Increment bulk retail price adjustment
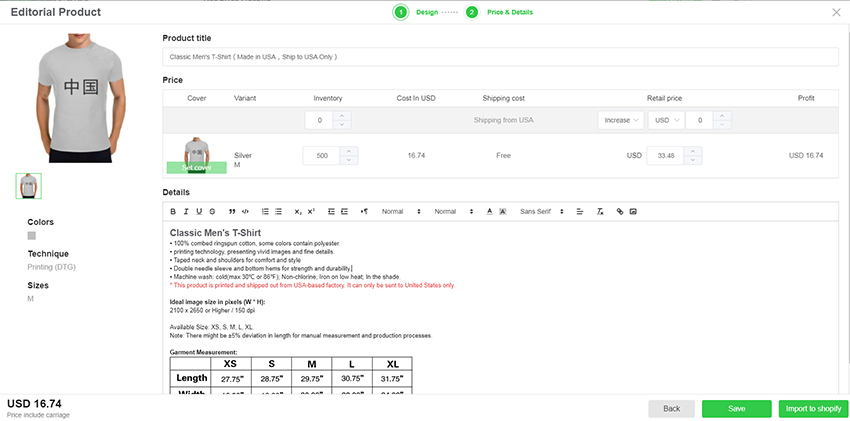This screenshot has height=421, width=850. (x=722, y=115)
